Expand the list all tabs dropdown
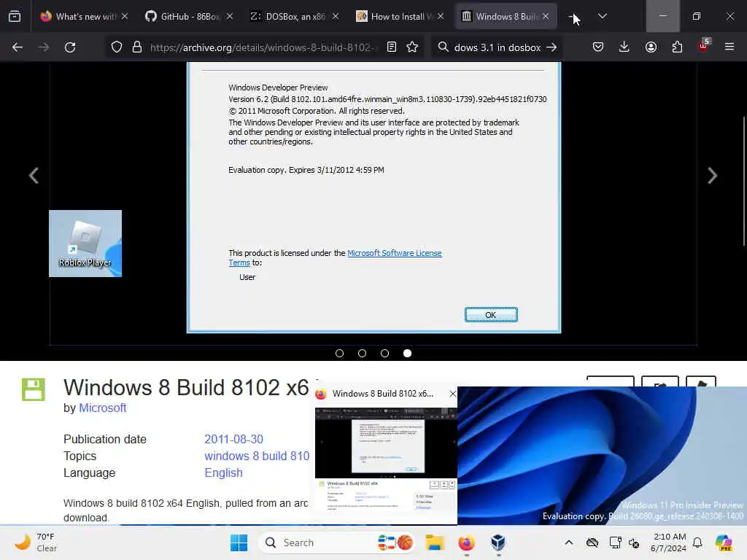Image resolution: width=747 pixels, height=560 pixels. (602, 16)
